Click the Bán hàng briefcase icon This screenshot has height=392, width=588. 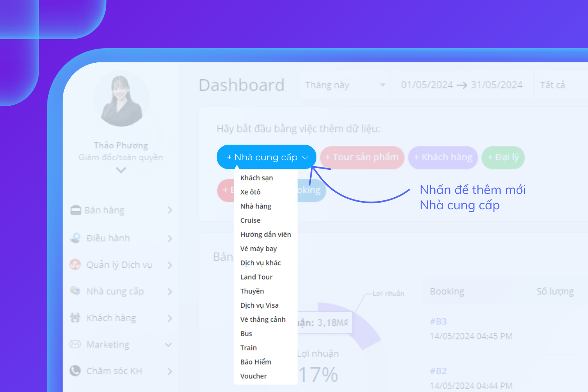point(76,210)
